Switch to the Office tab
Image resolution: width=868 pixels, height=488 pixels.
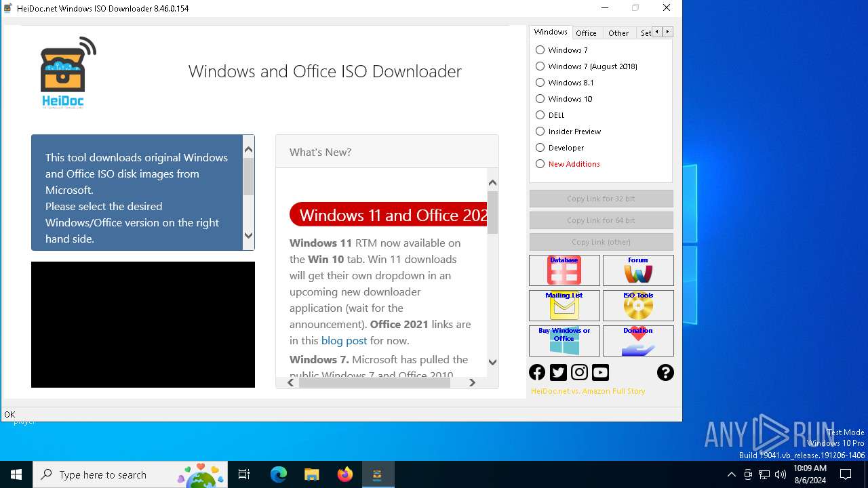(587, 33)
